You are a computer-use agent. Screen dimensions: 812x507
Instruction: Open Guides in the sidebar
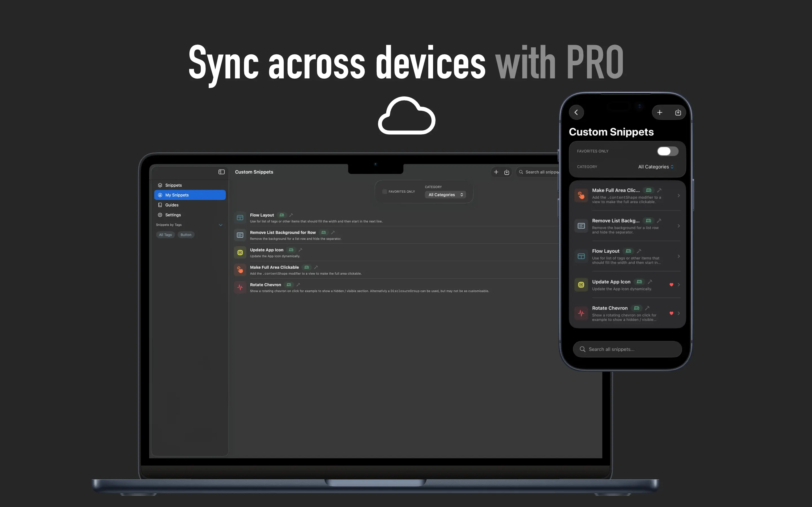(172, 205)
